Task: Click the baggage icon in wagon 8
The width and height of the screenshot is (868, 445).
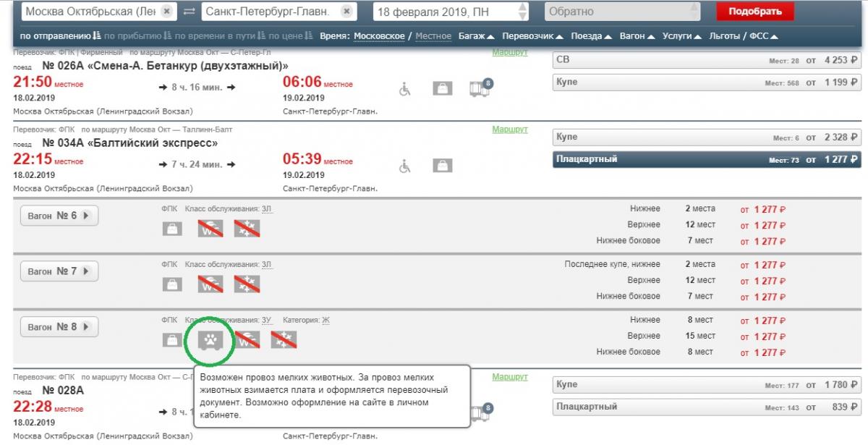Action: (x=172, y=340)
